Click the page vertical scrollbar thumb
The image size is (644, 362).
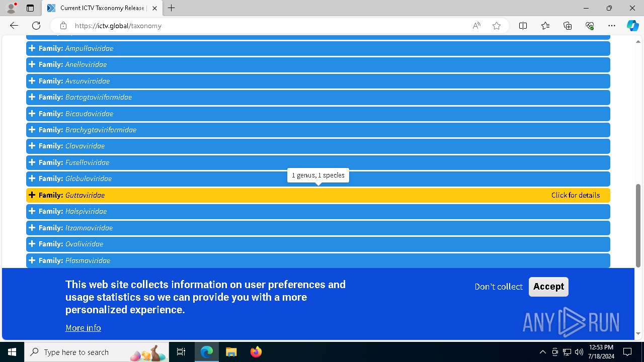pos(638,225)
